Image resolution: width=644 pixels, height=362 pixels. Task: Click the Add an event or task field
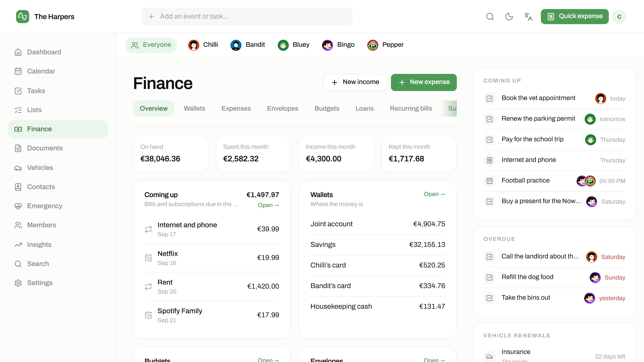(x=247, y=17)
